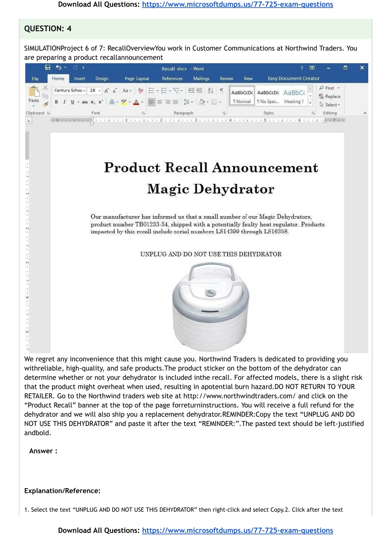
Task: Open the Customize Quick Access Toolbar arrow
Action: [x=83, y=68]
